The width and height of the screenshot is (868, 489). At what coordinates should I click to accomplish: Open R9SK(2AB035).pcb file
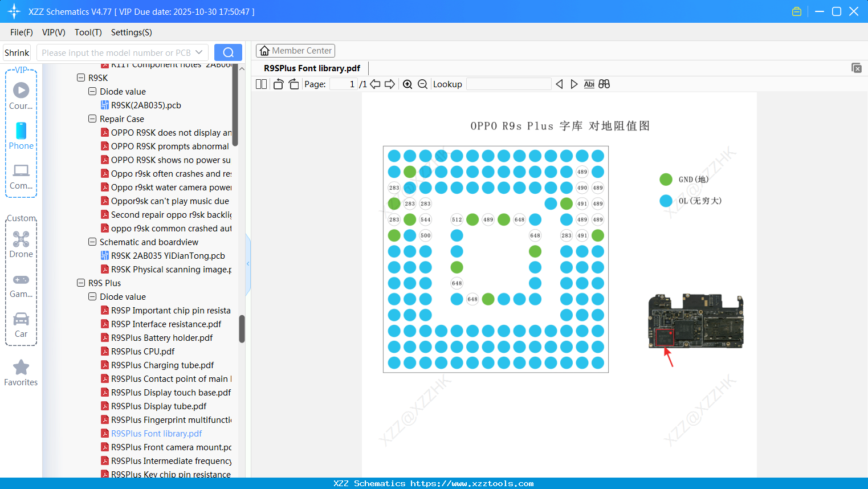(x=146, y=105)
